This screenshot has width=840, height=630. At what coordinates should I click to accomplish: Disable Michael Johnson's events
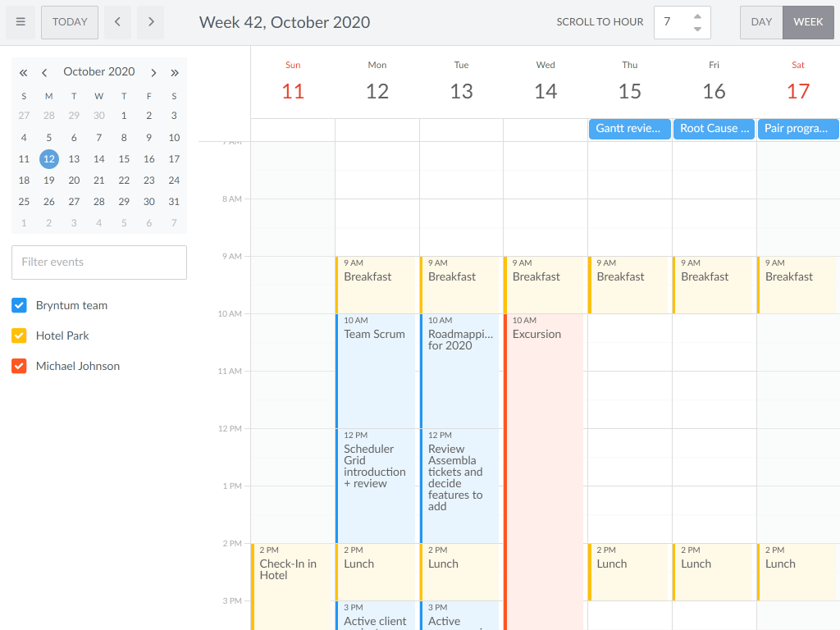19,366
